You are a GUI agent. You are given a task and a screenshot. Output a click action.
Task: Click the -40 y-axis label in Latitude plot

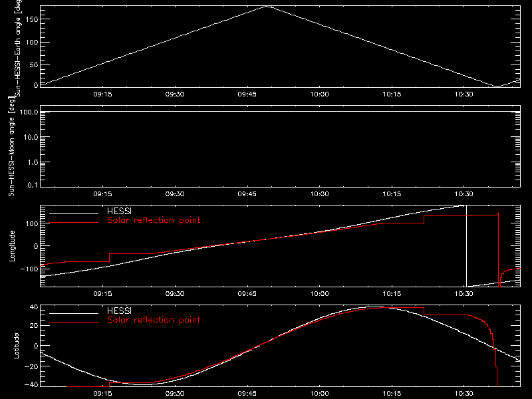(31, 384)
